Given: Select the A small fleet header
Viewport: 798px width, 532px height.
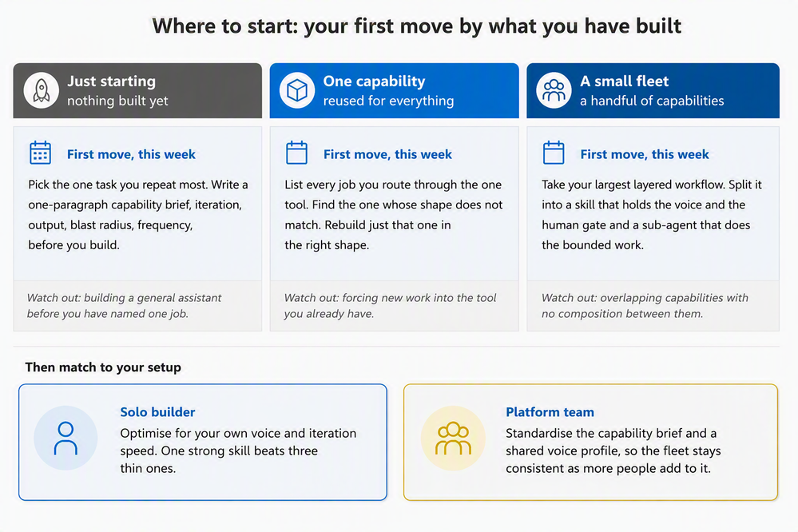Looking at the screenshot, I should pos(653,90).
